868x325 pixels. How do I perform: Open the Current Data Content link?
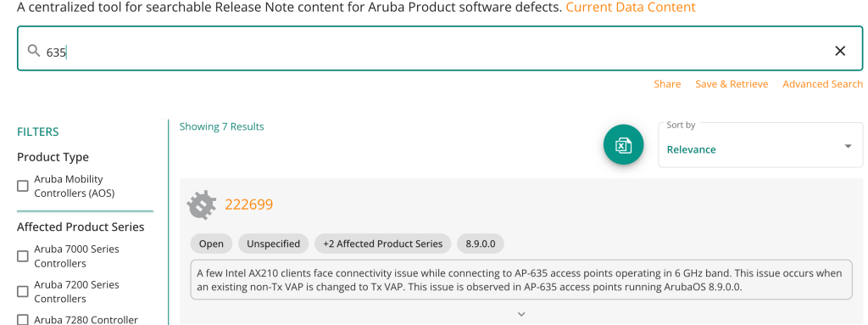631,8
